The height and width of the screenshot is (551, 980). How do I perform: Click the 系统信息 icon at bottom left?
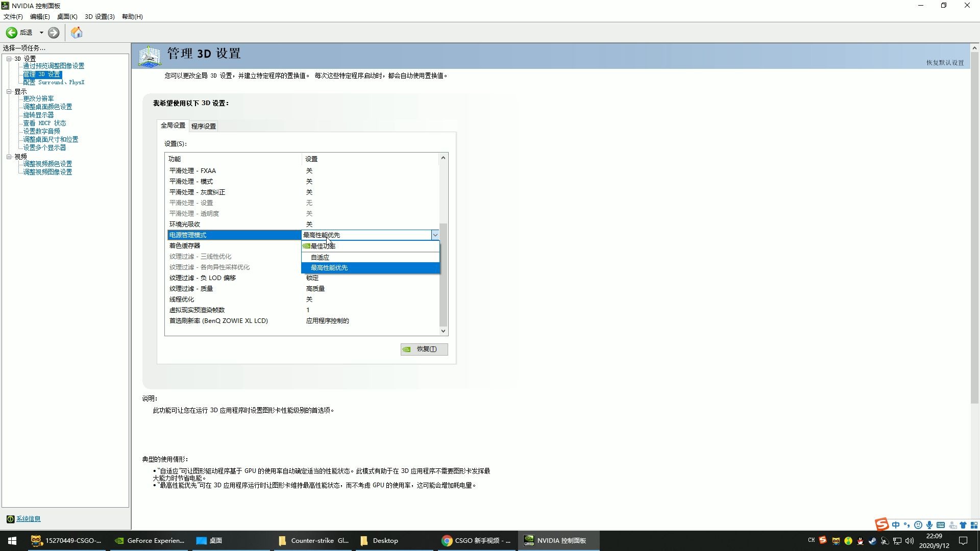click(10, 519)
